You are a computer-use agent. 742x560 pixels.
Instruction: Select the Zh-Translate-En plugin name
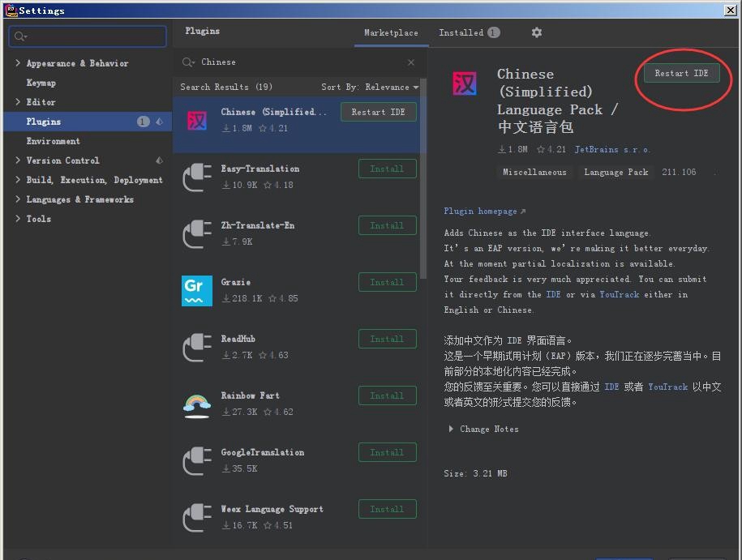(257, 225)
